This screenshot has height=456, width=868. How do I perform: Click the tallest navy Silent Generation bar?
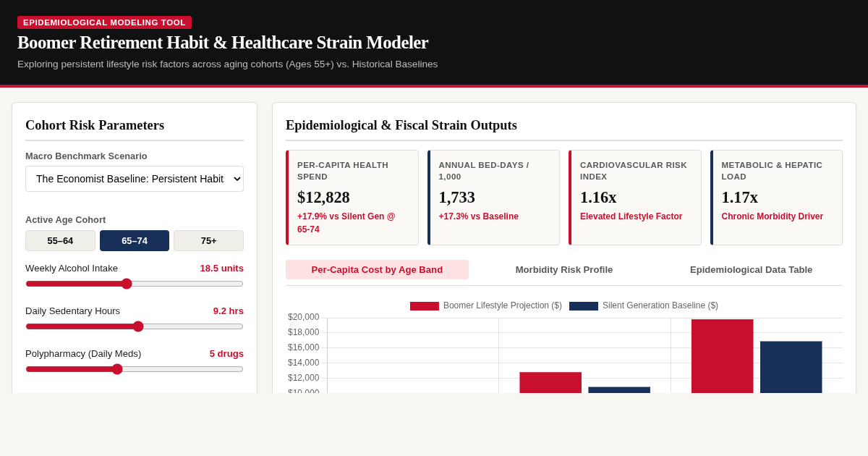coord(791,367)
